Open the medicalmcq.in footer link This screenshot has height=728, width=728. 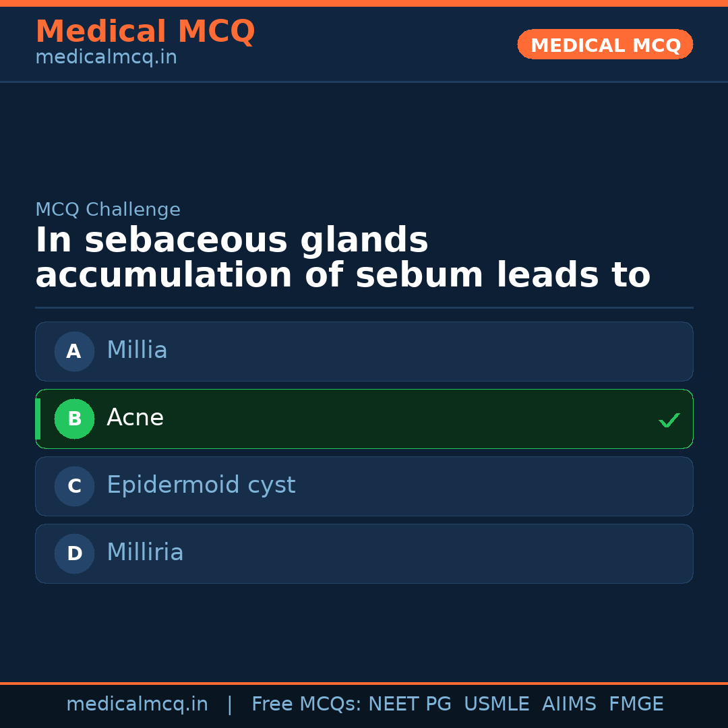click(137, 704)
